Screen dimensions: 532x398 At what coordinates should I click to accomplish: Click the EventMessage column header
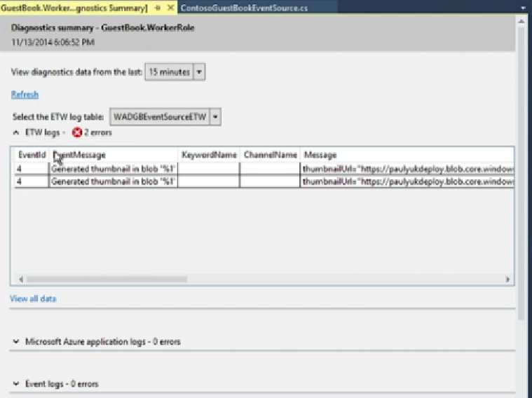click(x=79, y=155)
